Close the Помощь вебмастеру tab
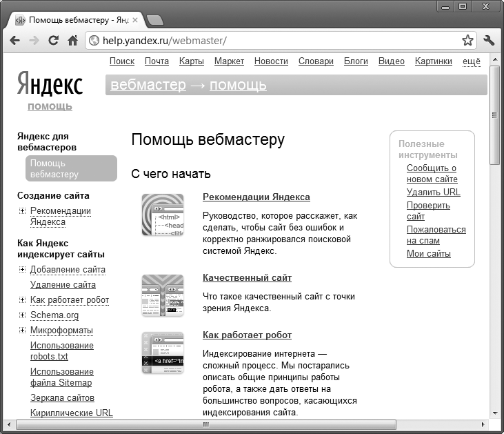The image size is (504, 434). [x=135, y=20]
